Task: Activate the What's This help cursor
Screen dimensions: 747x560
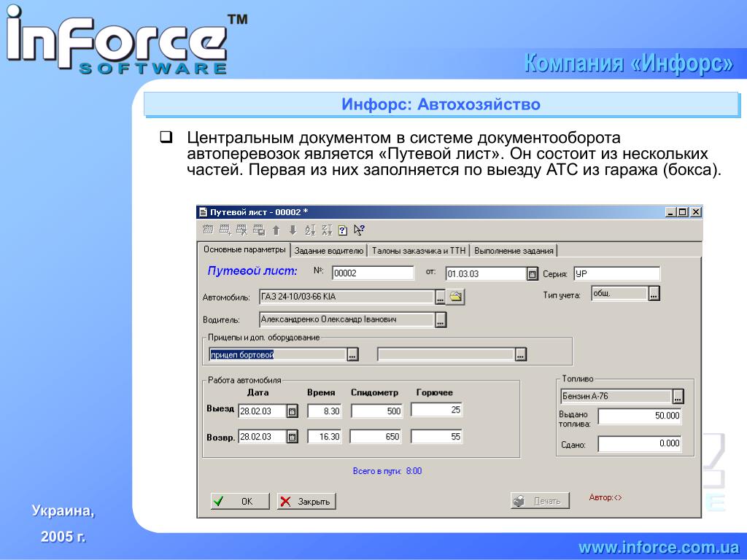Action: tap(359, 230)
